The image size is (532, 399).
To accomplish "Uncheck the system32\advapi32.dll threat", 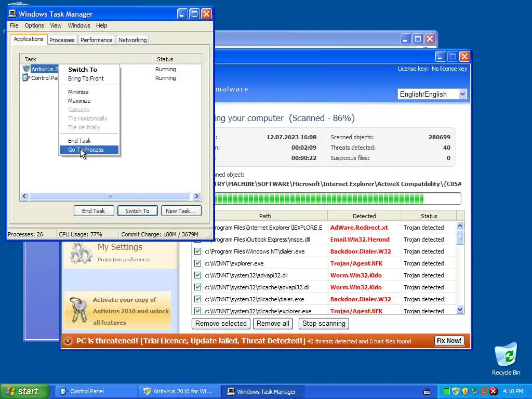I will coord(197,275).
